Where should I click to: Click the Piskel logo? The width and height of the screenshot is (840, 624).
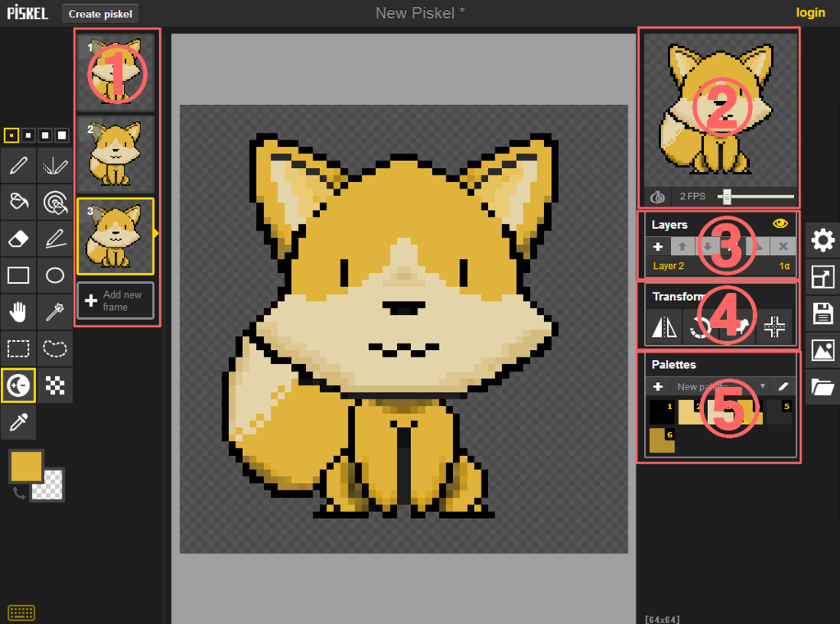click(x=27, y=12)
